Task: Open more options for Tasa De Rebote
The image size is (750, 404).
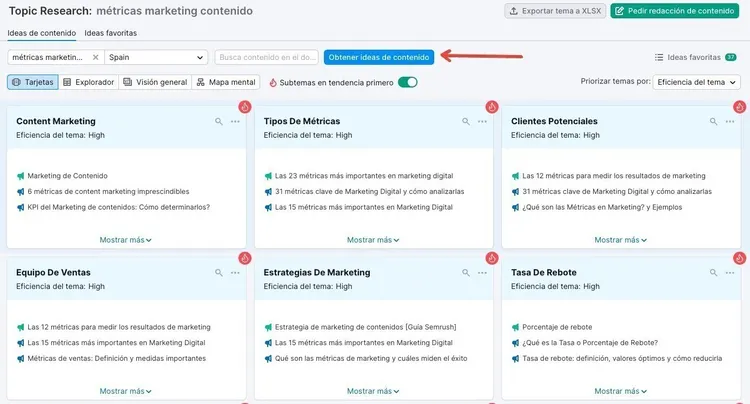Action: [x=730, y=273]
